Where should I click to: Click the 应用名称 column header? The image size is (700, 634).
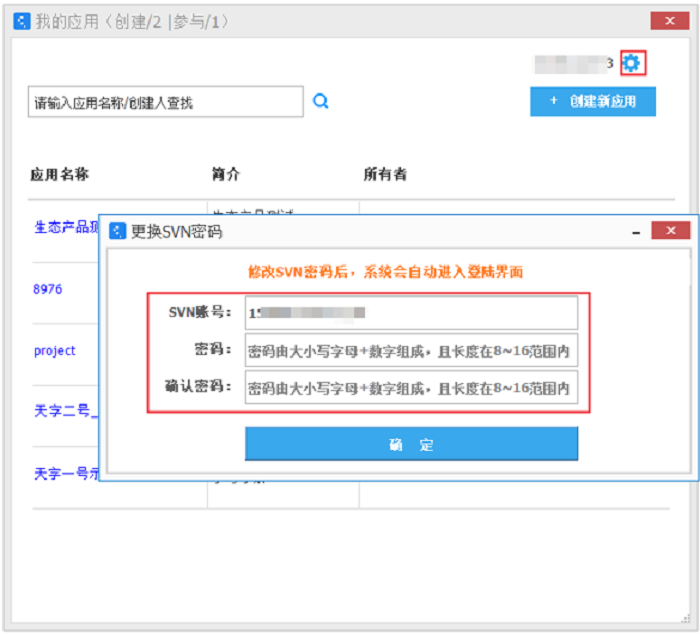pos(59,175)
